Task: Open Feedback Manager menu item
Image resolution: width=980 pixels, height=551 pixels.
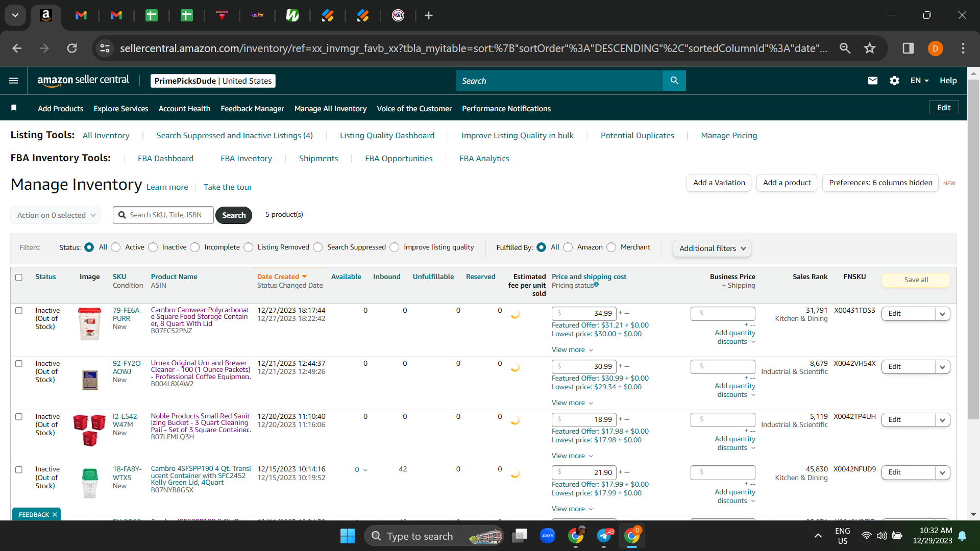Action: [252, 109]
